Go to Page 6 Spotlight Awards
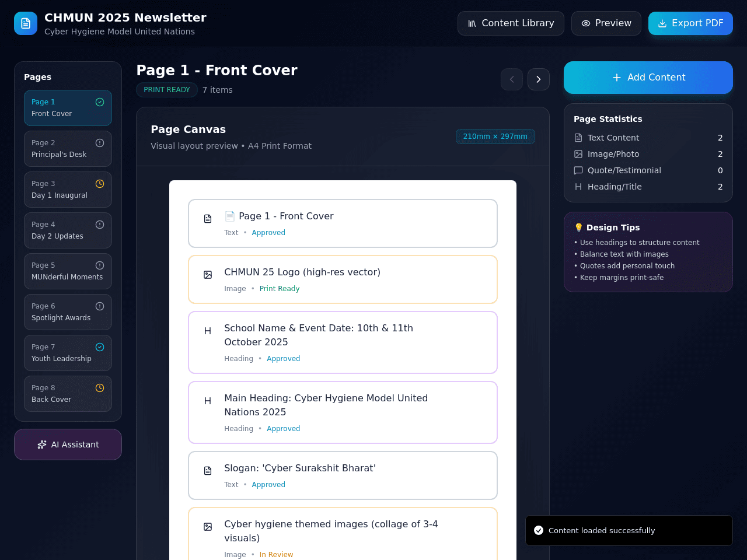Viewport: 747px width, 560px height. pyautogui.click(x=68, y=312)
